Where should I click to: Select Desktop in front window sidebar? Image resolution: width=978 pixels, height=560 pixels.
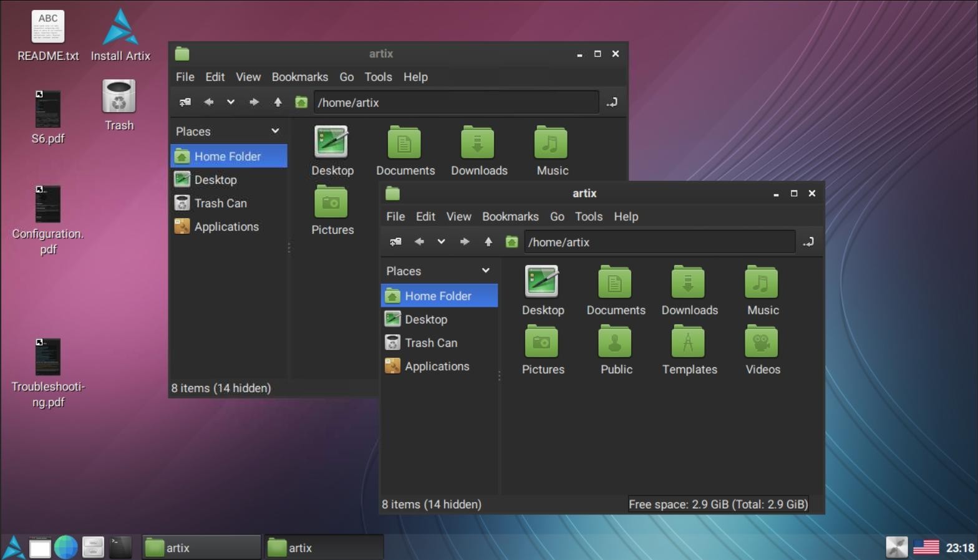[439, 319]
